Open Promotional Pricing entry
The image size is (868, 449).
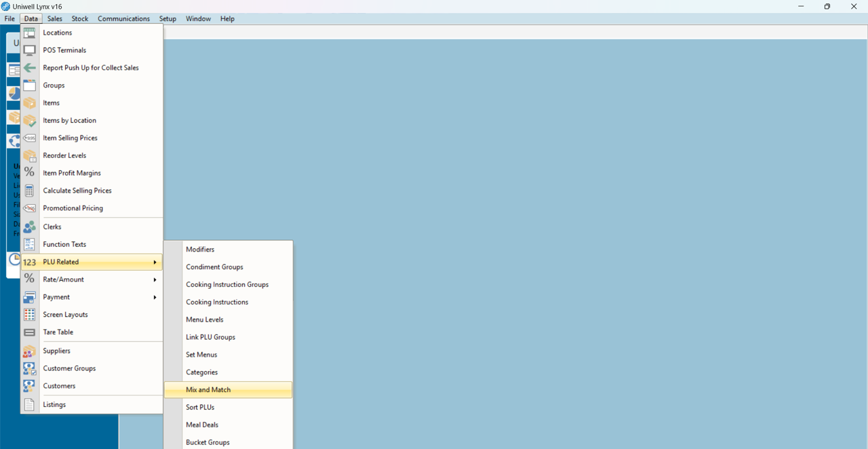coord(73,208)
